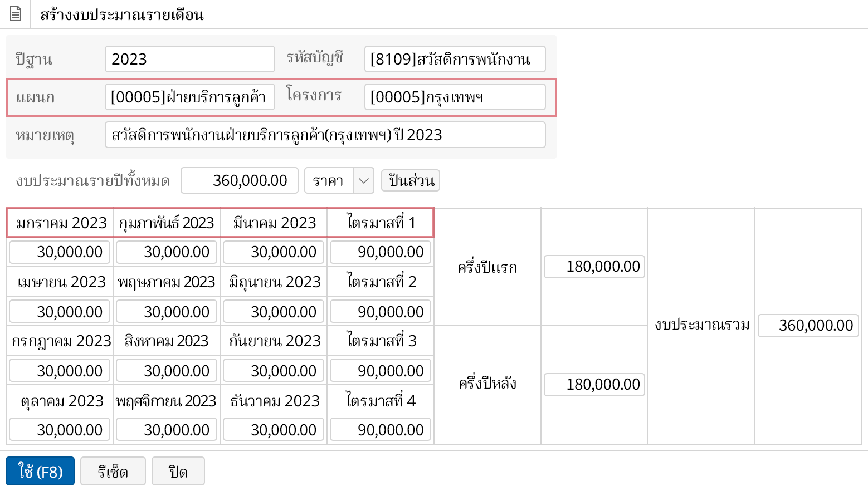Select the มิถุนายน 2023 amount field

[274, 312]
